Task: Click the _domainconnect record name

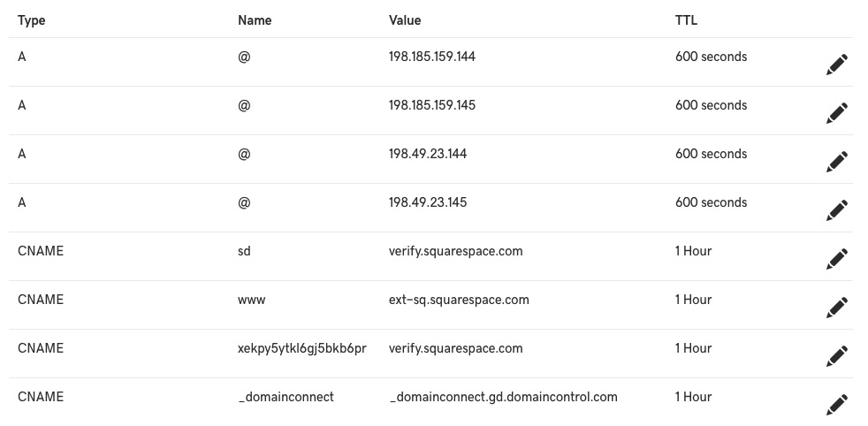Action: [x=286, y=397]
